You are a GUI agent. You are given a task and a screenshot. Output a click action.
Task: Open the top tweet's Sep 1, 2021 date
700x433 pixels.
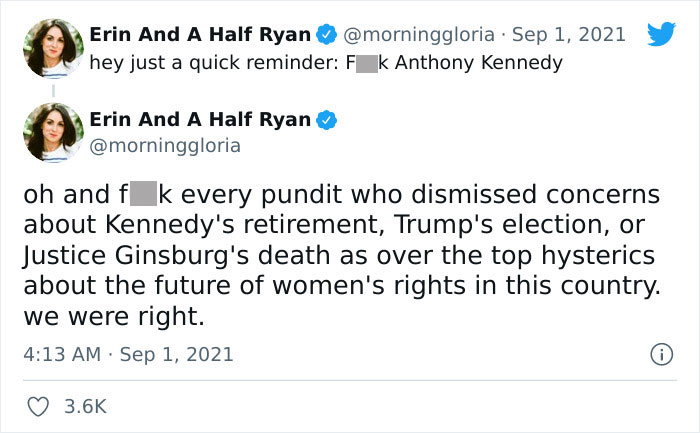coord(567,35)
